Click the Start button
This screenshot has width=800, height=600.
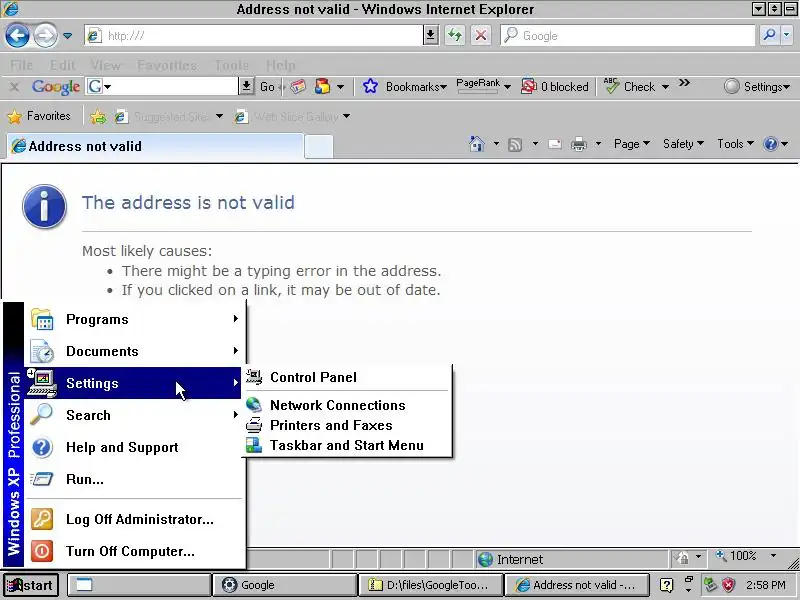pyautogui.click(x=31, y=585)
